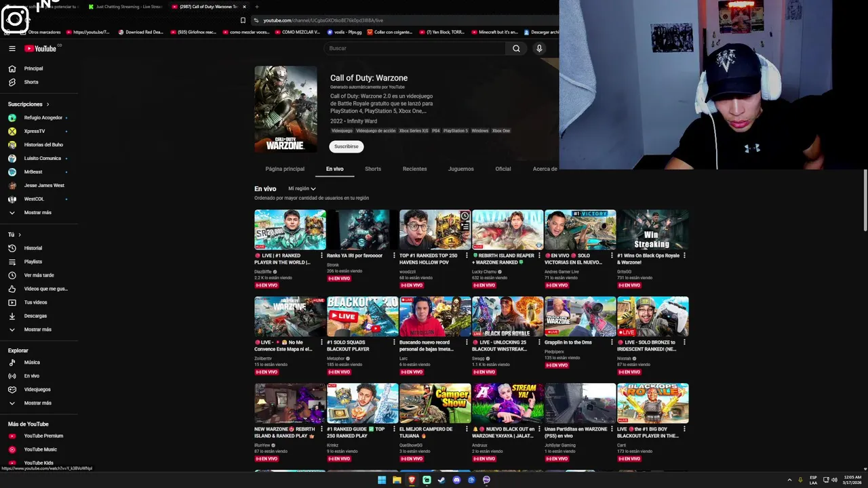Open the BLACKOUT 2.0 stream thumbnail
868x488 pixels.
coord(363,317)
